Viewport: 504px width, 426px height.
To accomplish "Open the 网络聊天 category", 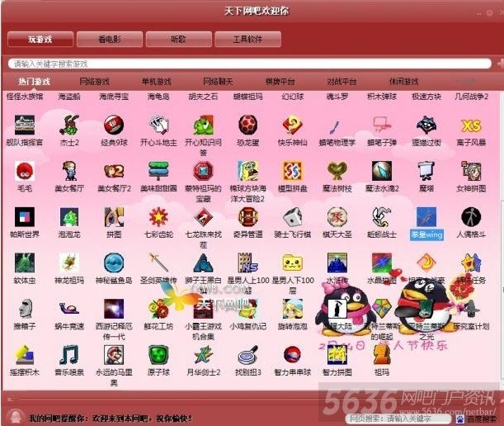I will (219, 82).
